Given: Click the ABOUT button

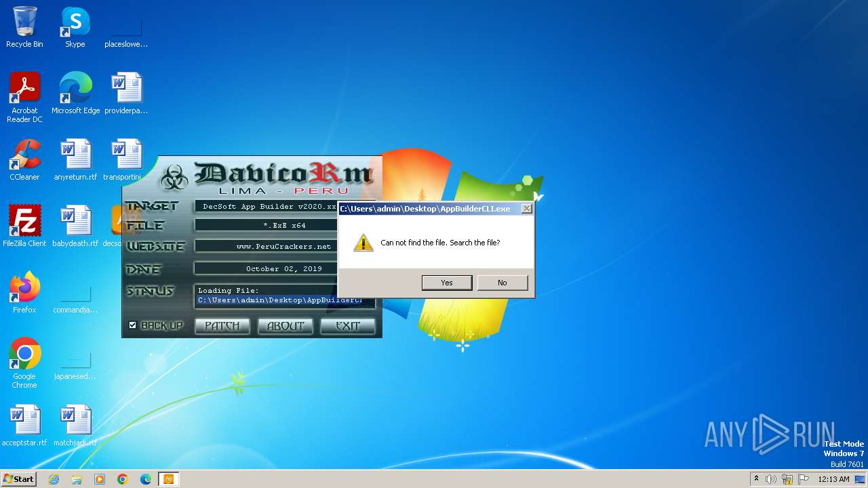Looking at the screenshot, I should 285,326.
